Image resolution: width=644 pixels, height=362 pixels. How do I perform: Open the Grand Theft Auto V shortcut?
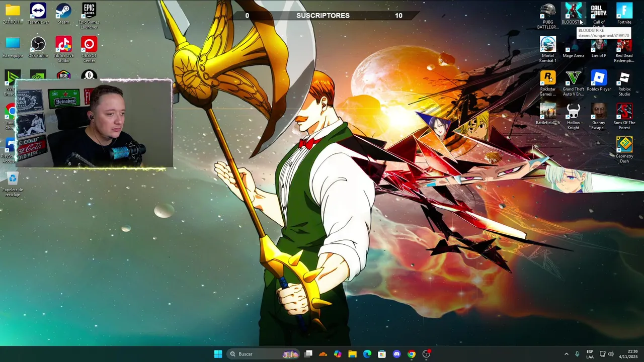coord(573,83)
